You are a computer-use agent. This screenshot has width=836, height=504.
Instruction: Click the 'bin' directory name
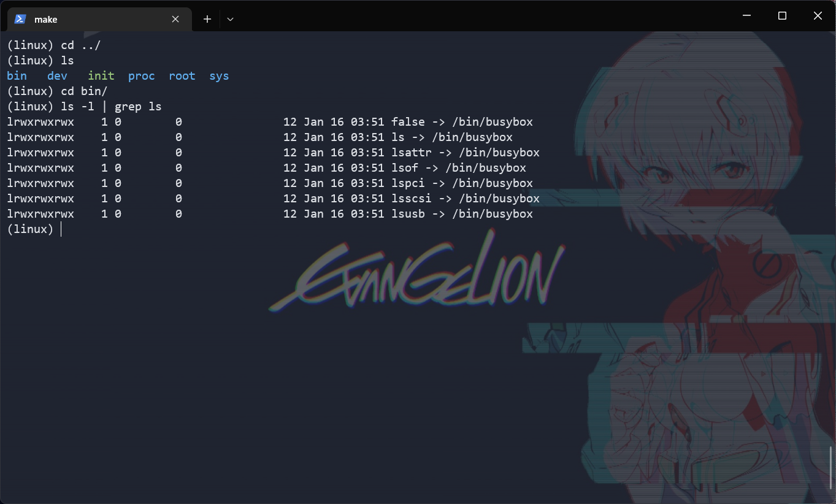click(17, 76)
